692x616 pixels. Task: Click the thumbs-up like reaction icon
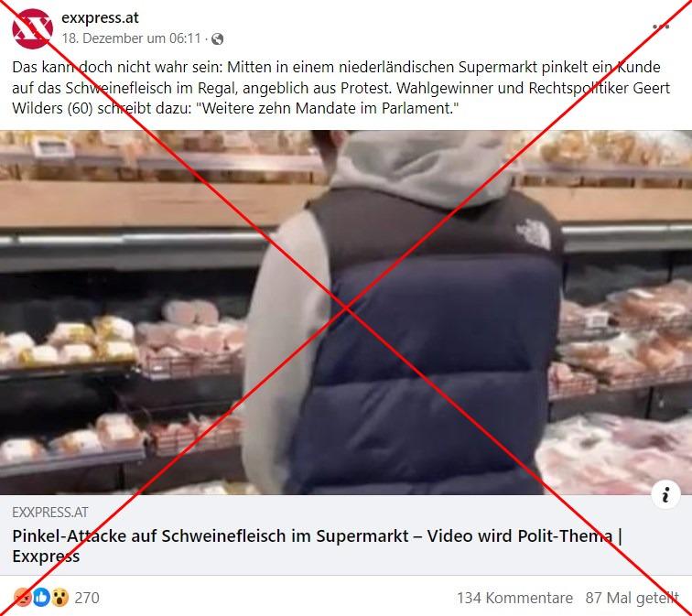click(x=41, y=598)
